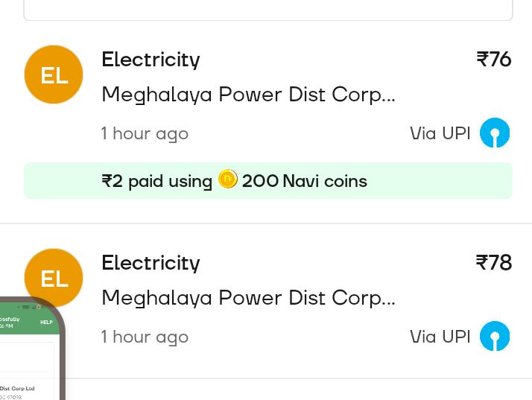532x400 pixels.
Task: Click the EL avatar of the ₹78 payment
Action: 54,276
